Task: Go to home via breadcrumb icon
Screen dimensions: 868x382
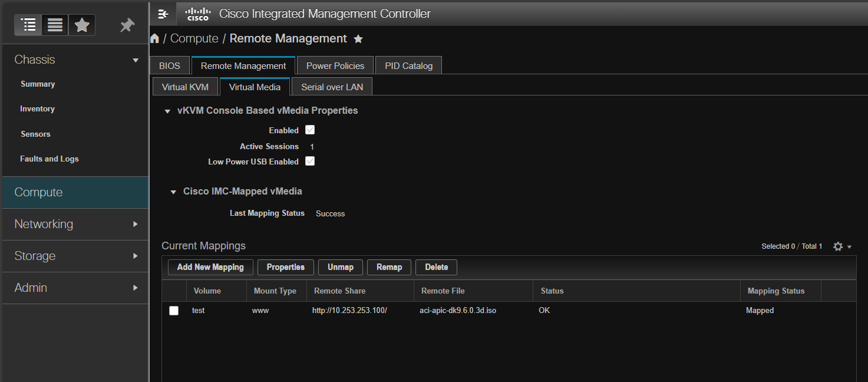Action: click(155, 39)
